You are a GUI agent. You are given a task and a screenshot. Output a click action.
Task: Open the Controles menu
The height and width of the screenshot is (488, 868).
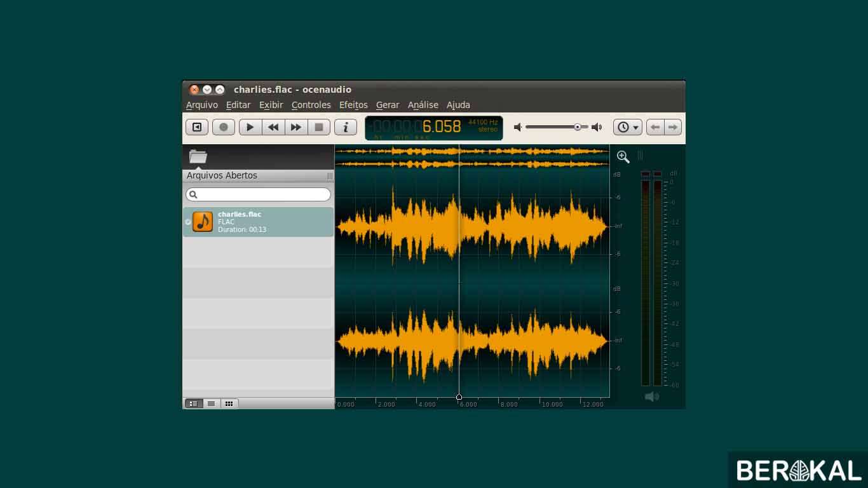[x=311, y=105]
